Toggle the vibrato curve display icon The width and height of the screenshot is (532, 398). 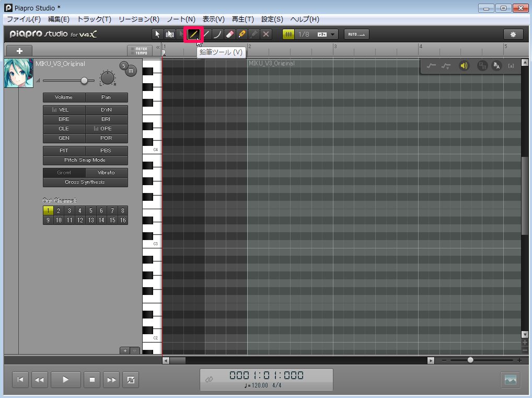point(446,65)
